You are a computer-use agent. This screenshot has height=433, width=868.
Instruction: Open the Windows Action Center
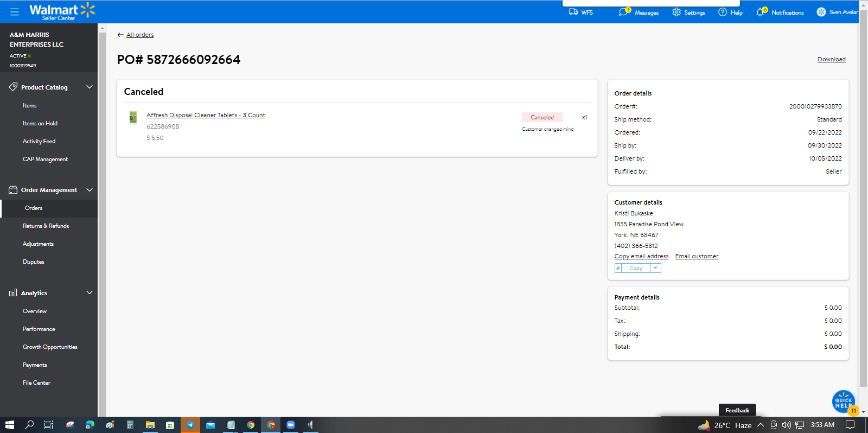tap(850, 425)
